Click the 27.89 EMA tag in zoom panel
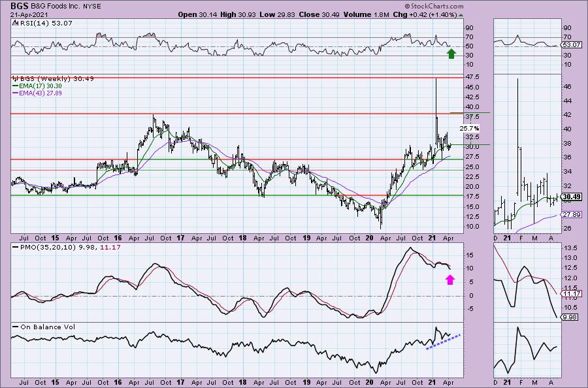588x388 pixels. 571,214
